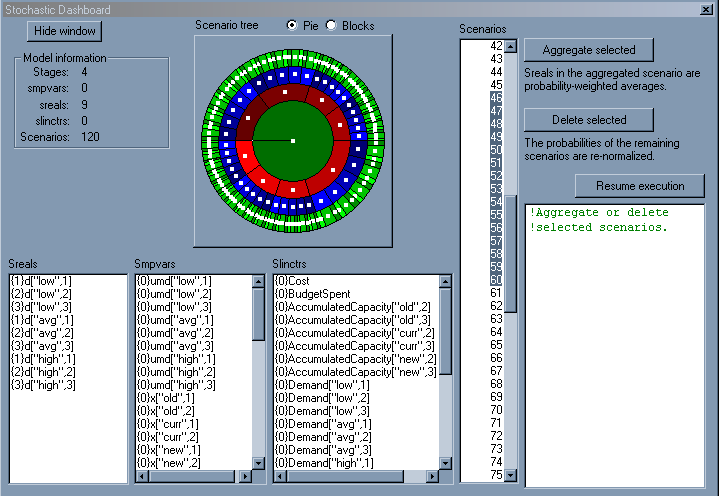Select scenario 53 in the list
This screenshot has width=720, height=496.
pyautogui.click(x=496, y=189)
